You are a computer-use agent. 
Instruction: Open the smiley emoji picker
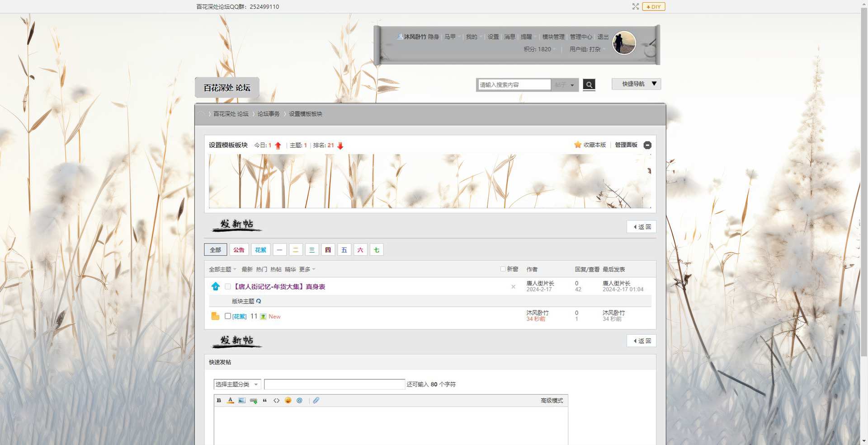point(288,400)
